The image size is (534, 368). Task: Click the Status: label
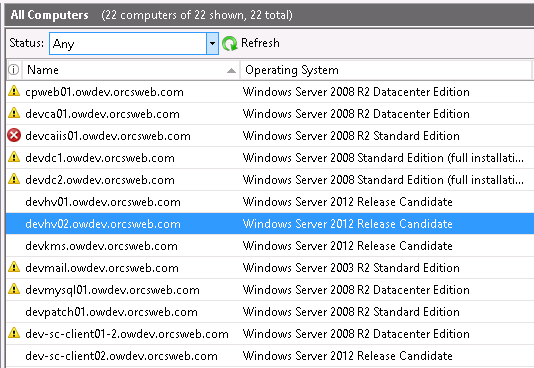(27, 43)
